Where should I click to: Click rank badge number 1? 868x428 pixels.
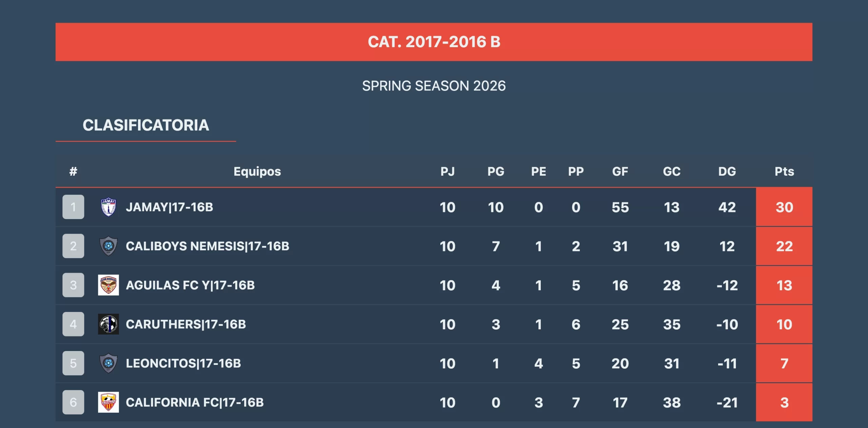click(73, 207)
